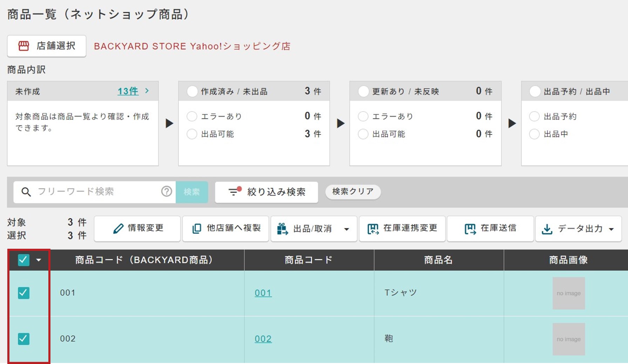
Task: Open the 店舗選択 store selection button
Action: tap(47, 46)
